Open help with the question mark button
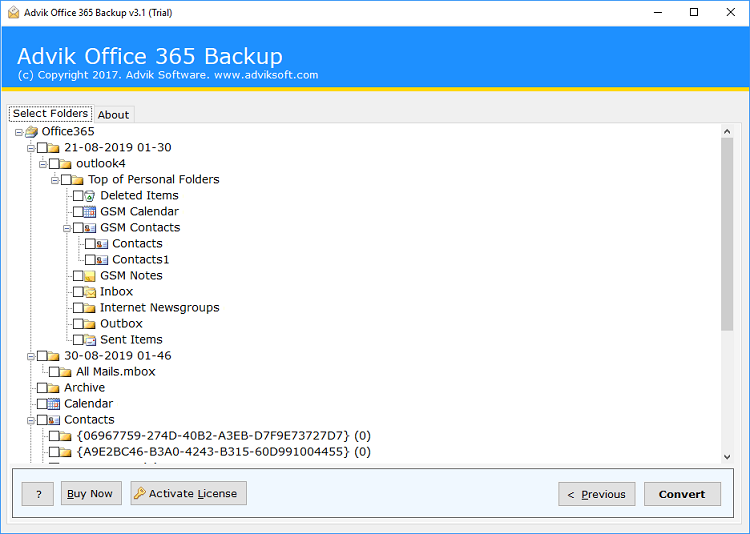 [x=38, y=494]
